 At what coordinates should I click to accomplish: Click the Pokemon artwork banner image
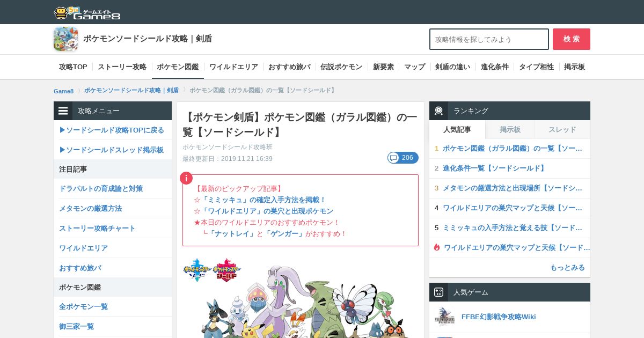[x=301, y=297]
